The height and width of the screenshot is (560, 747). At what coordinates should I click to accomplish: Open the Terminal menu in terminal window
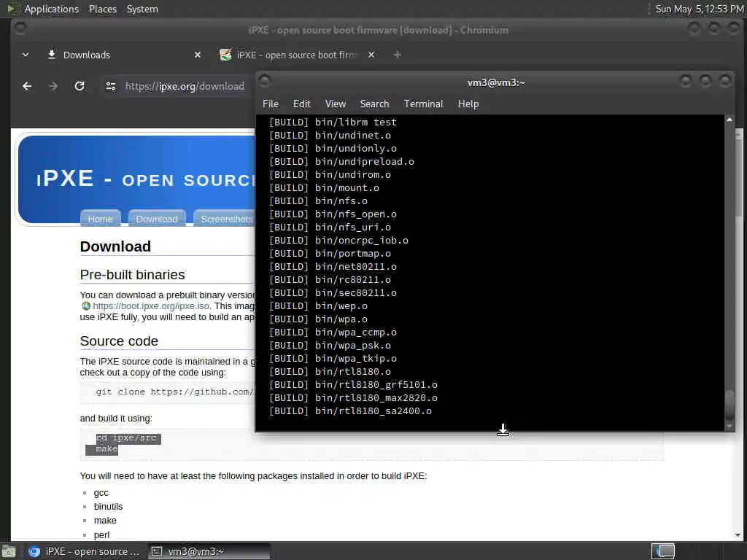click(424, 104)
